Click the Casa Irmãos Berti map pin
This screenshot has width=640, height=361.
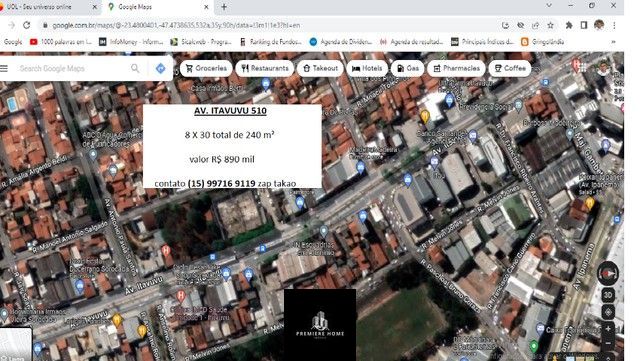point(266,84)
